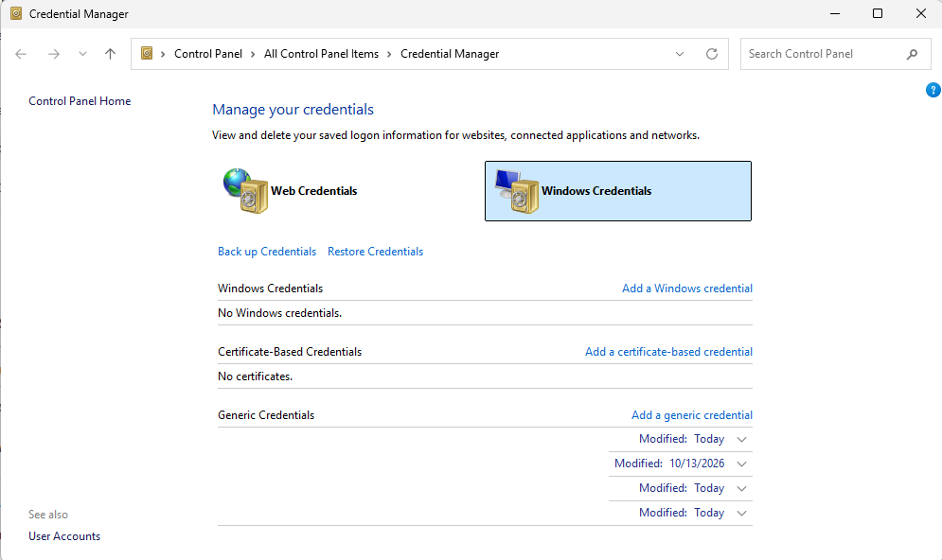Add a generic credential

point(692,415)
